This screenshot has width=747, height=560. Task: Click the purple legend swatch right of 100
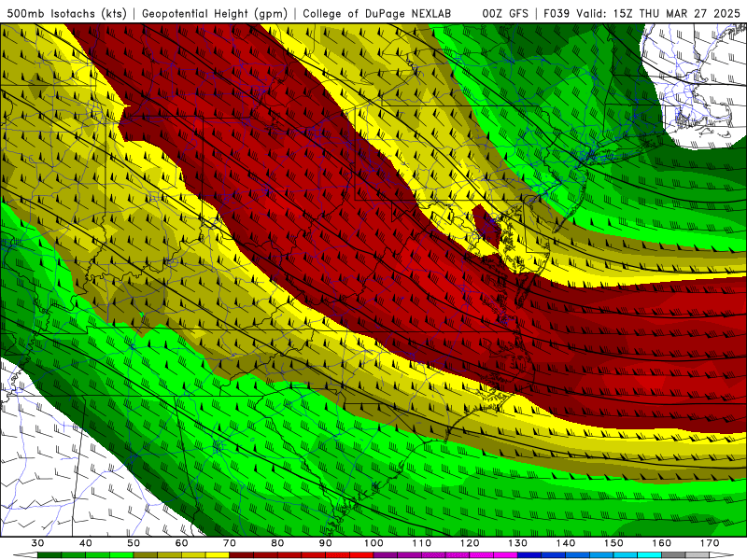coord(386,555)
